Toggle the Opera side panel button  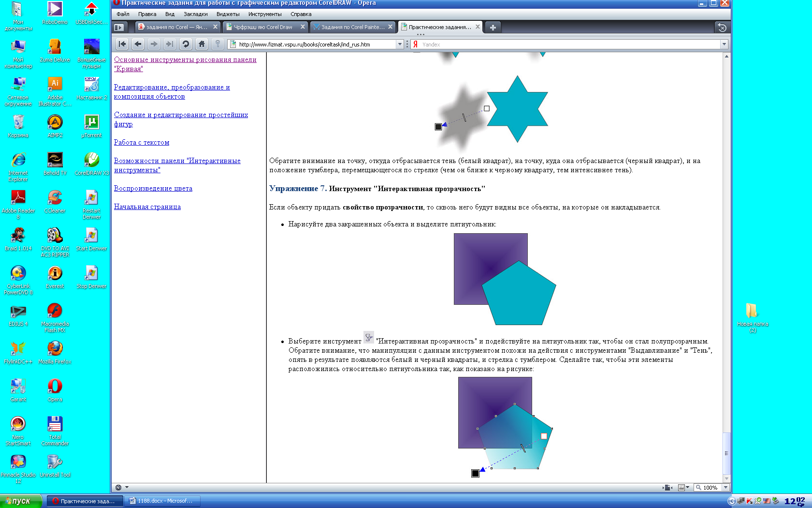click(x=119, y=27)
